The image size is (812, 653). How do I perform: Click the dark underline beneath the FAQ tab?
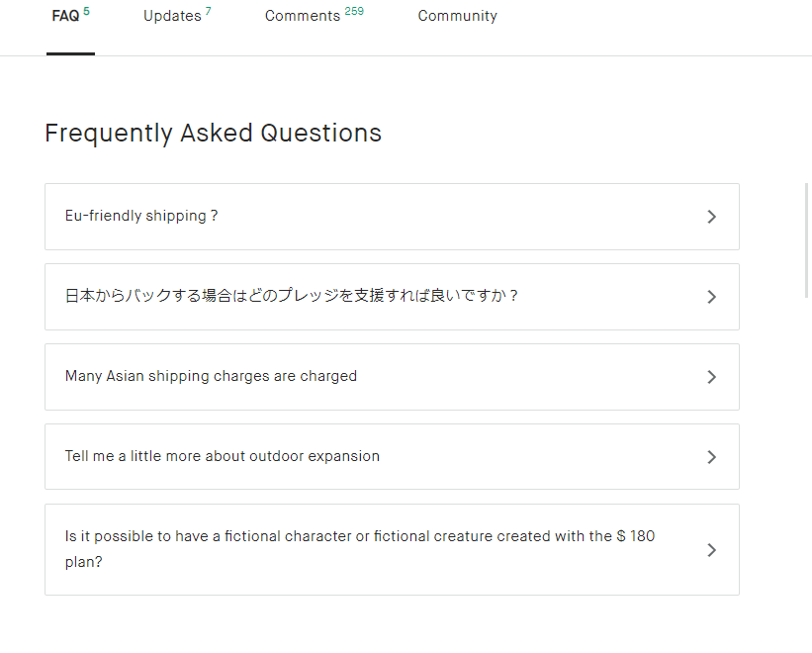pyautogui.click(x=70, y=53)
